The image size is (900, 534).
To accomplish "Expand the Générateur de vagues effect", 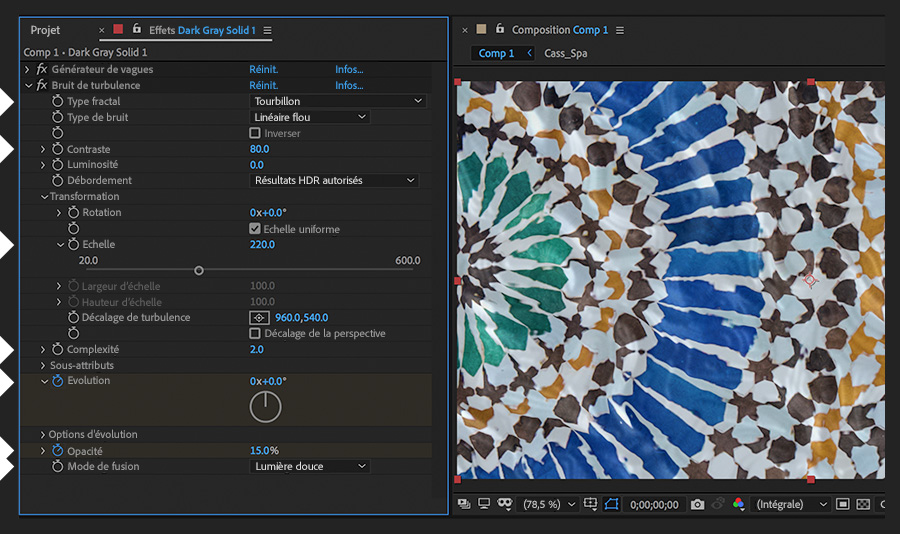I will (x=27, y=70).
